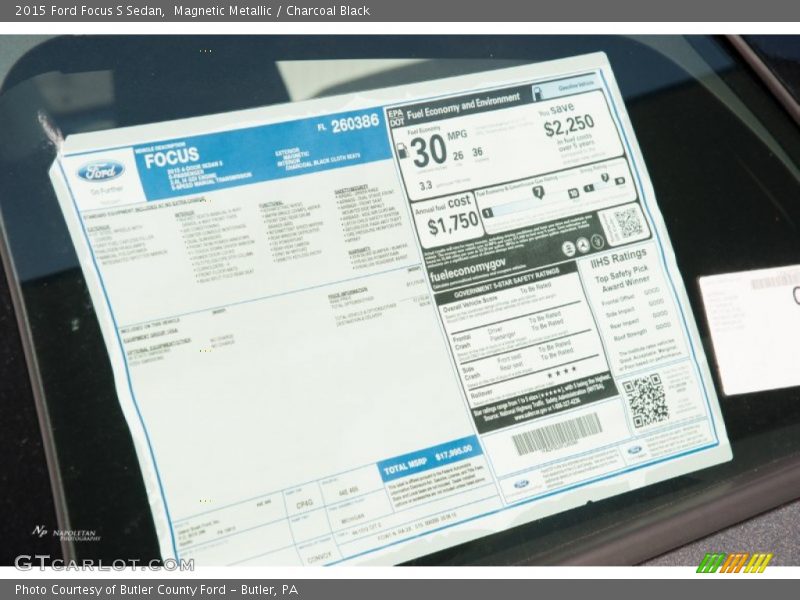Select the small Ford logo near the barcode

(635, 447)
